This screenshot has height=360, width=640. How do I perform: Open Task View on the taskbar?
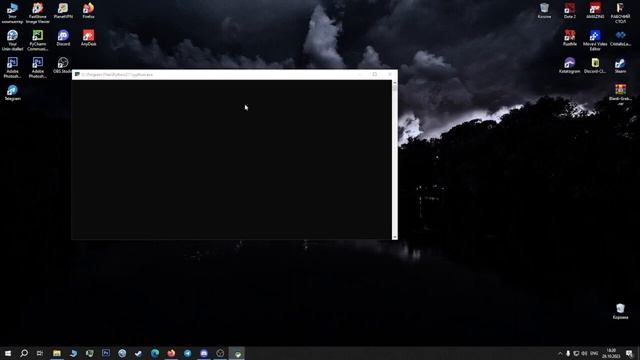40,353
